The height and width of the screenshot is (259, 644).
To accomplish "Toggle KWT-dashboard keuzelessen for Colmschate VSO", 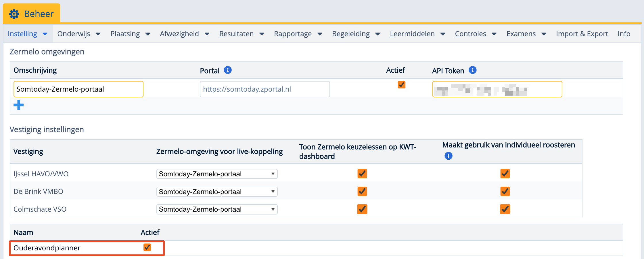I will [362, 209].
